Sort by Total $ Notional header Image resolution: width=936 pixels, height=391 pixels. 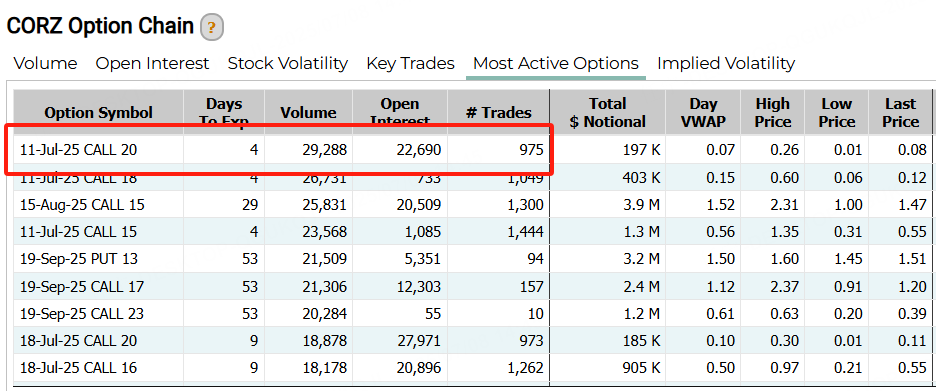(608, 112)
